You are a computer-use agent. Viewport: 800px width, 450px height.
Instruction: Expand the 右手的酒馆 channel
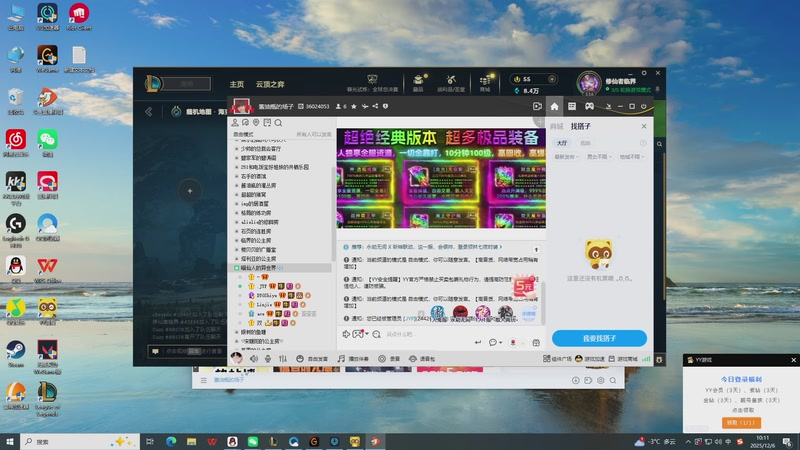[x=253, y=176]
